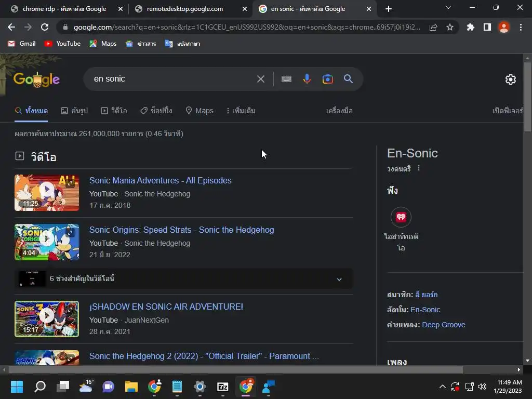
Task: Open record label Deep Groove link
Action: (444, 325)
